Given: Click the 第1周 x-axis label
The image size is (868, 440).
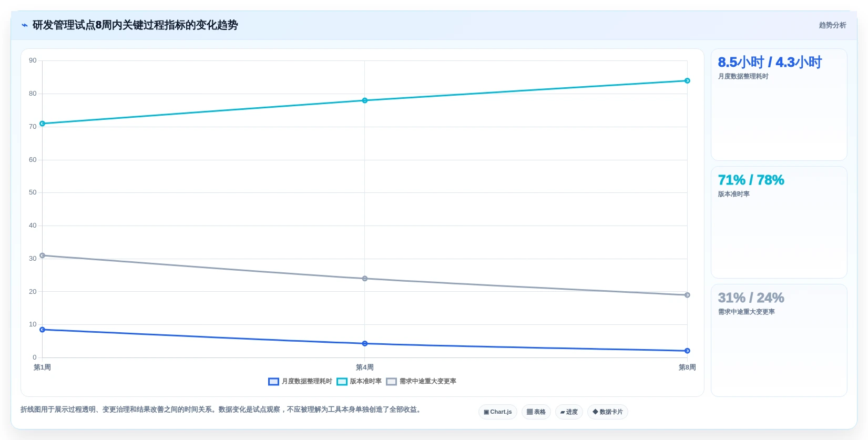Looking at the screenshot, I should click(x=43, y=367).
